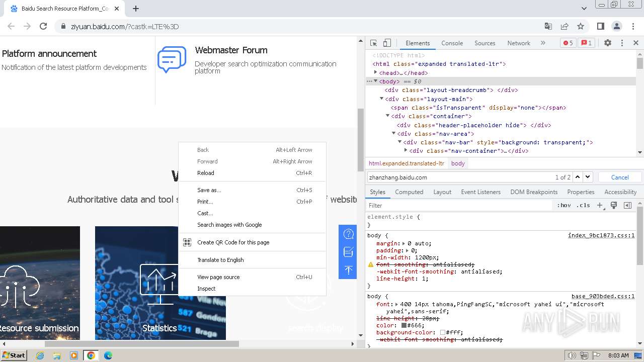Viewport: 644px width, 362px height.
Task: Show more DevTools tabs chevron
Action: (543, 43)
